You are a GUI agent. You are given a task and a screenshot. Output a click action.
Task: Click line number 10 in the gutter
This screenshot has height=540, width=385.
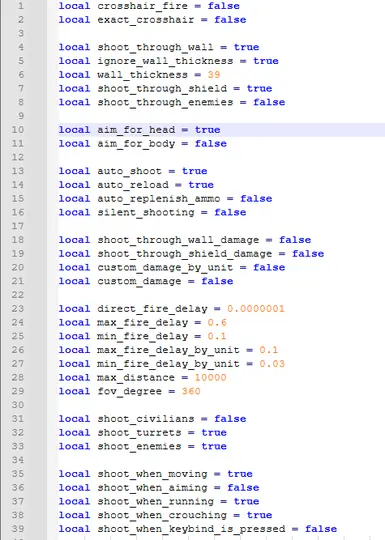18,130
